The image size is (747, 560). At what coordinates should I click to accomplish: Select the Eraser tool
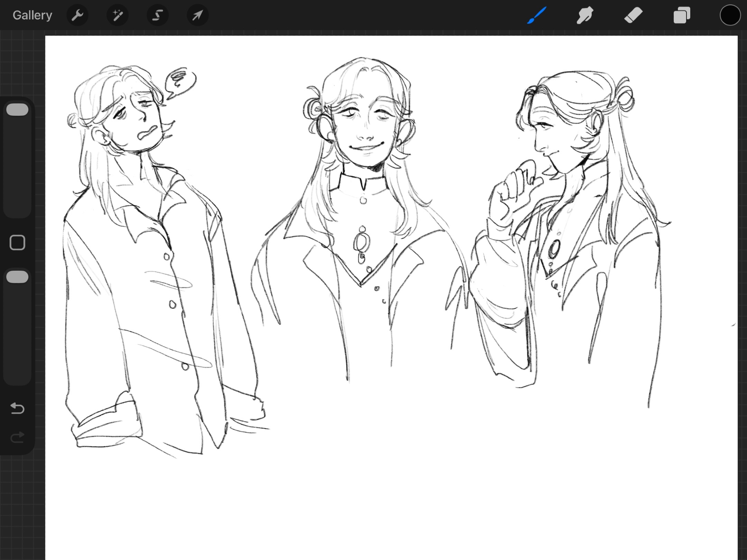[x=633, y=15]
